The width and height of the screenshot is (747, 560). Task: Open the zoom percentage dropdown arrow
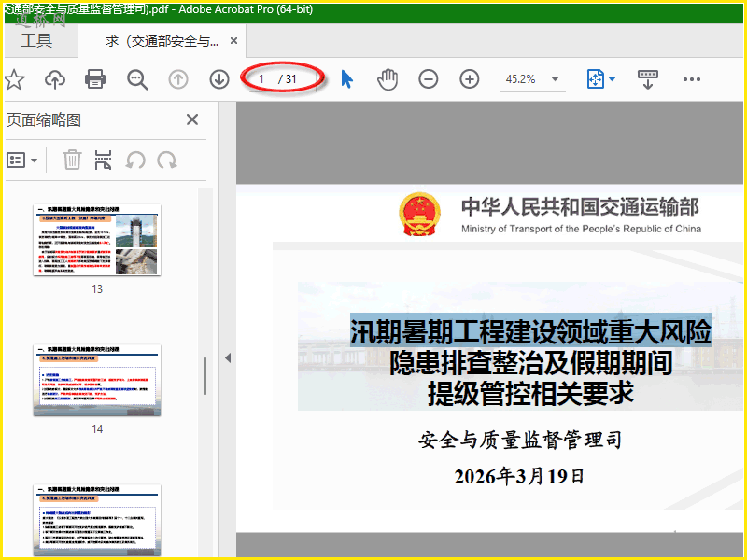pos(555,79)
